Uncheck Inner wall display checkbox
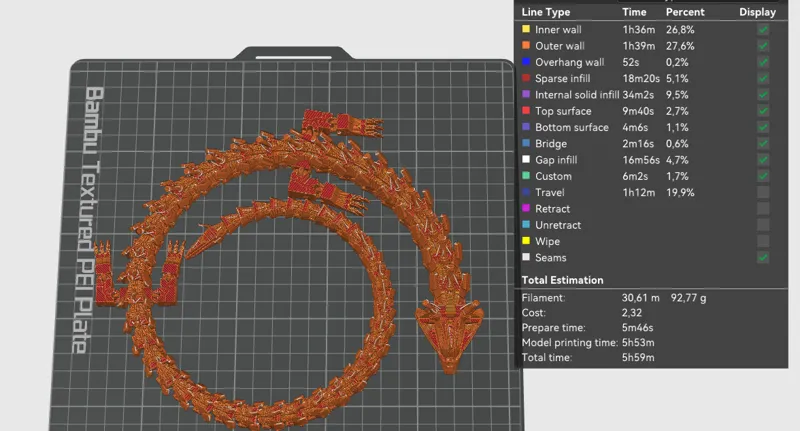 tap(763, 30)
